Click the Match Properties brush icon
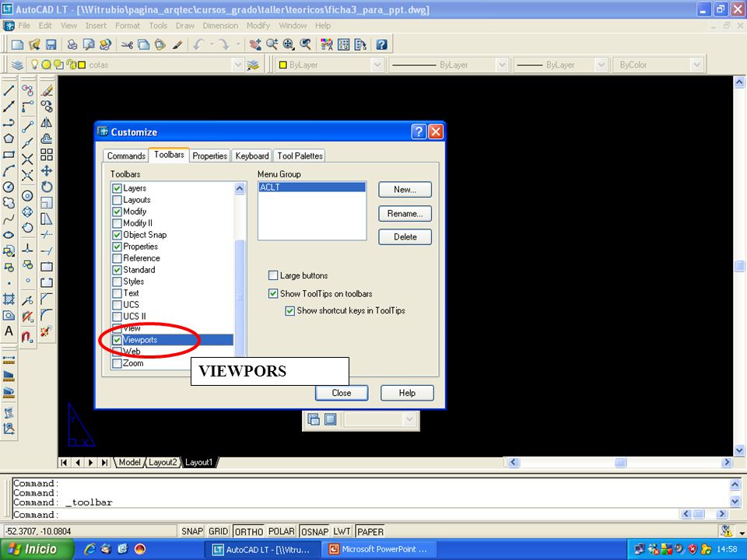 177,45
